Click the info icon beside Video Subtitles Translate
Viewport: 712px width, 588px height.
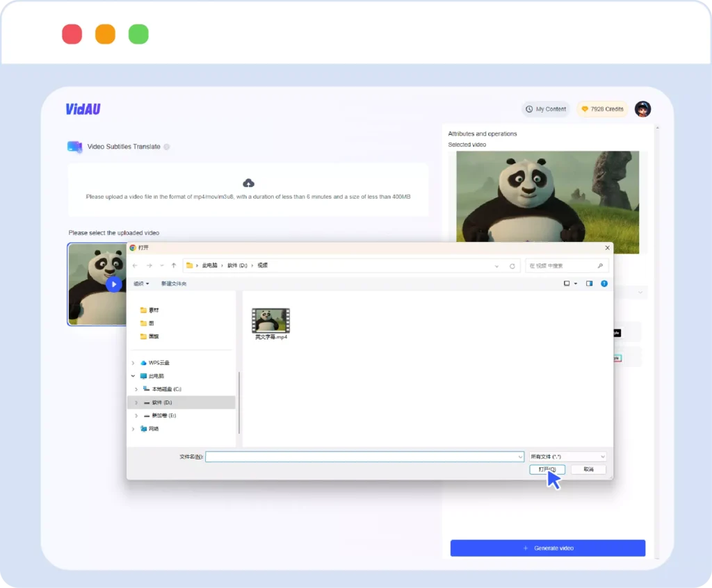point(167,147)
